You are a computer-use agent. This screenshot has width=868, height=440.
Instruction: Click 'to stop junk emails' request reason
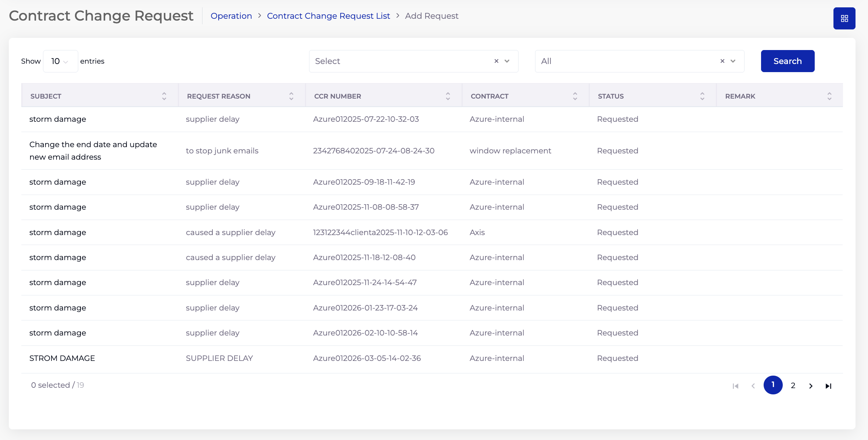point(222,151)
